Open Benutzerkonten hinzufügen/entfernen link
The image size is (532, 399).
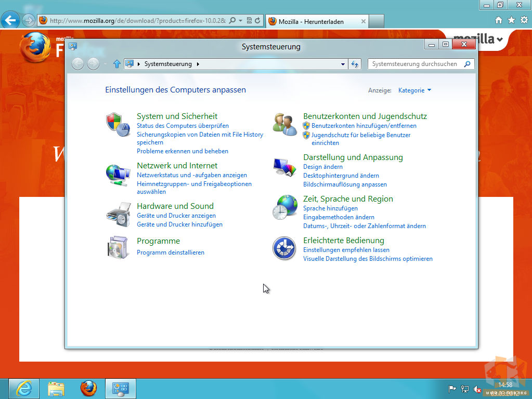click(x=364, y=126)
